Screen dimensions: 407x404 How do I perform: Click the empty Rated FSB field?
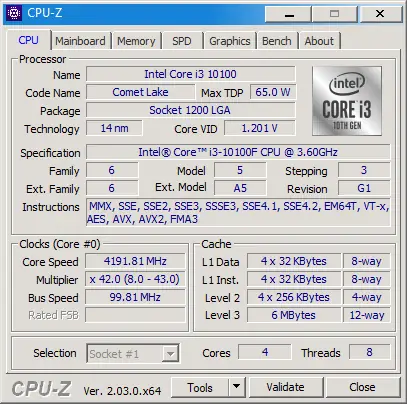pos(135,315)
